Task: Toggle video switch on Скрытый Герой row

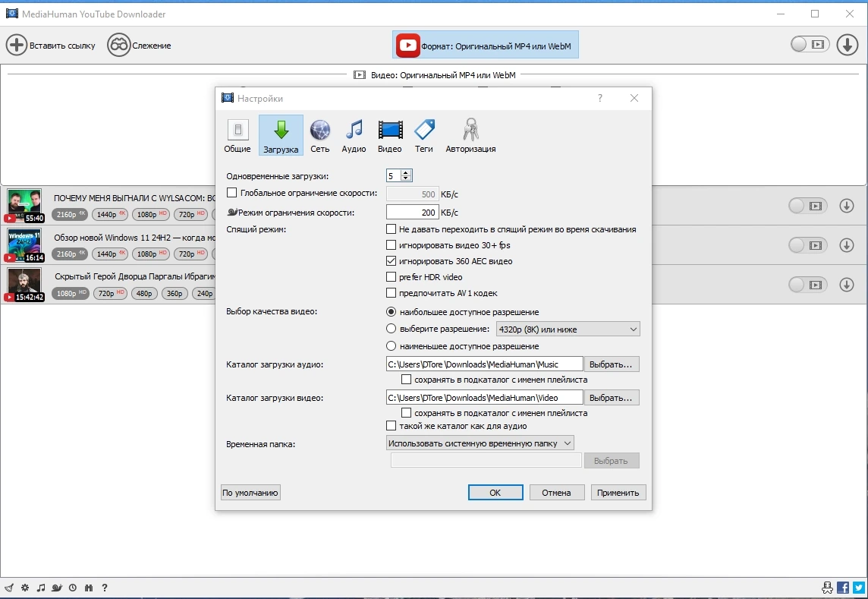Action: click(807, 284)
